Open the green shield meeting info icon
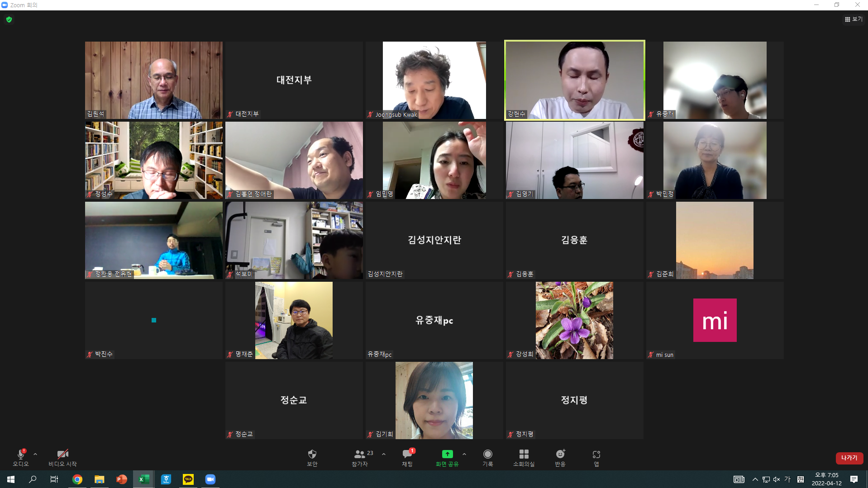The image size is (868, 488). coord(9,19)
